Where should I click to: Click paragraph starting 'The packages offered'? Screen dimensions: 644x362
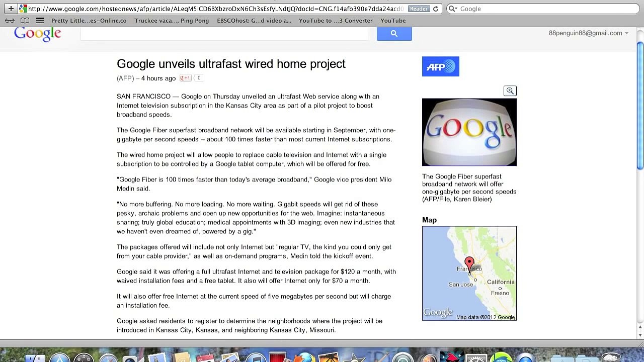pos(254,251)
